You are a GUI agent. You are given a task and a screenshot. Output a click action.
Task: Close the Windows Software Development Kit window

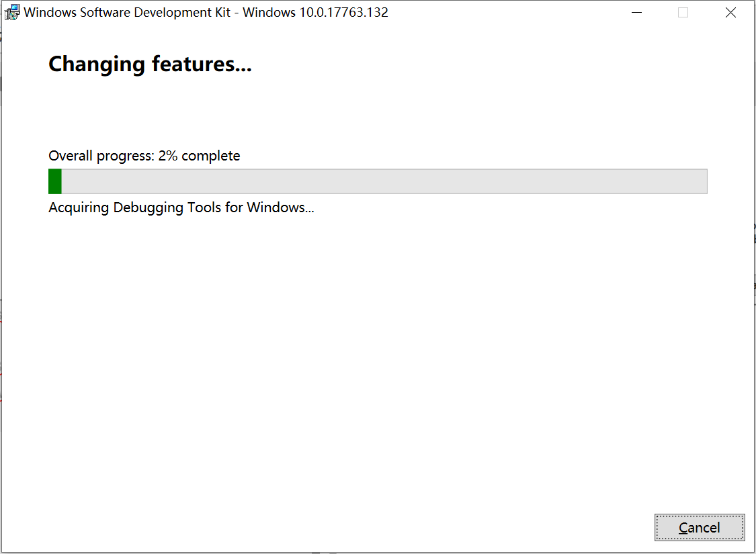click(x=730, y=13)
